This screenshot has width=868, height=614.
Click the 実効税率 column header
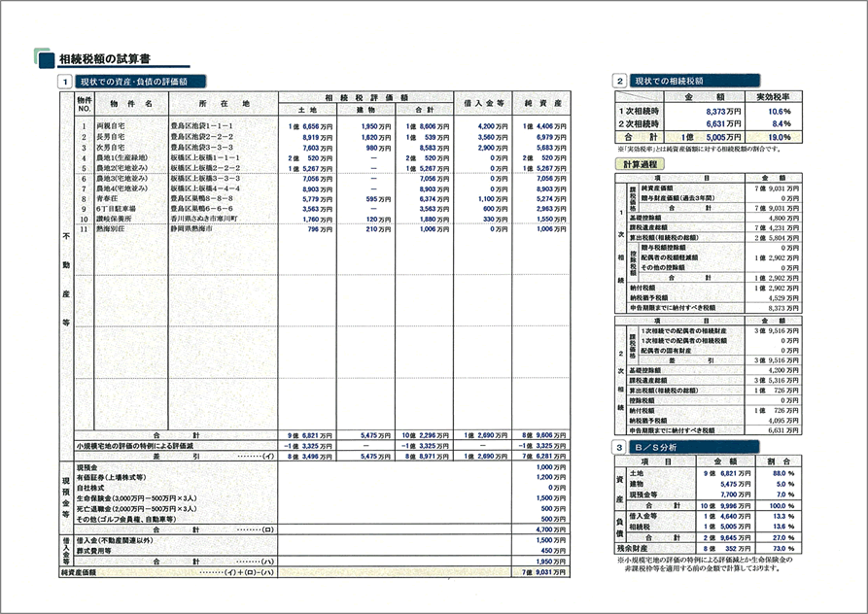click(774, 97)
